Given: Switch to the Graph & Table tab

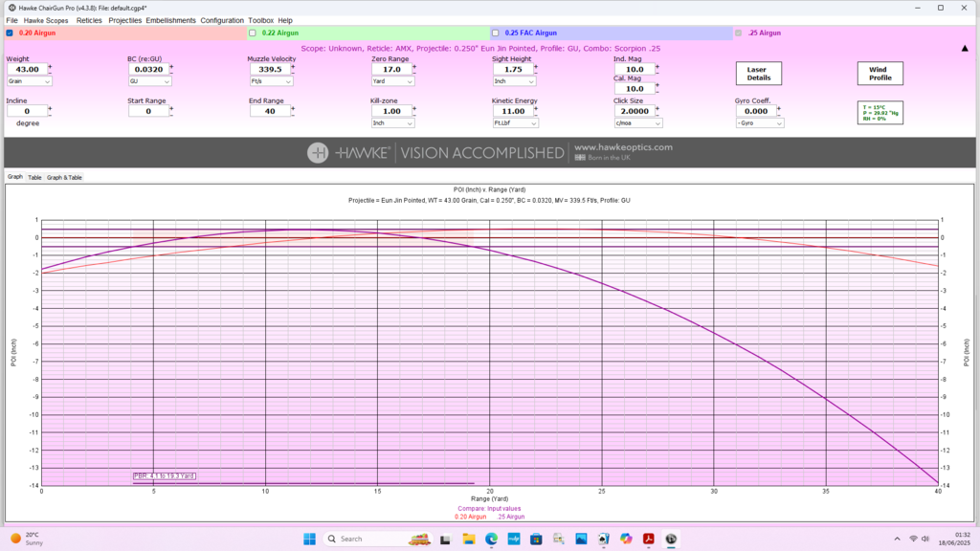Looking at the screenshot, I should click(64, 177).
